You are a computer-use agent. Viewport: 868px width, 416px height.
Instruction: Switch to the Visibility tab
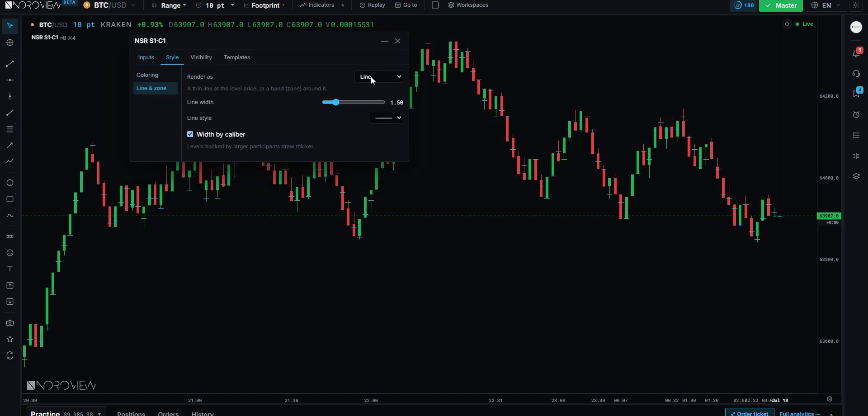click(x=201, y=57)
